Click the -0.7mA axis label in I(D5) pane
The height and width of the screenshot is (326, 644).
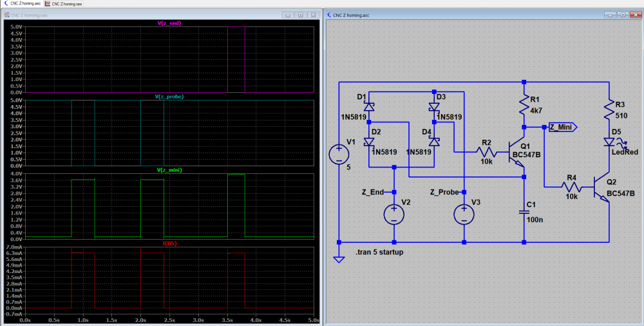(x=14, y=314)
